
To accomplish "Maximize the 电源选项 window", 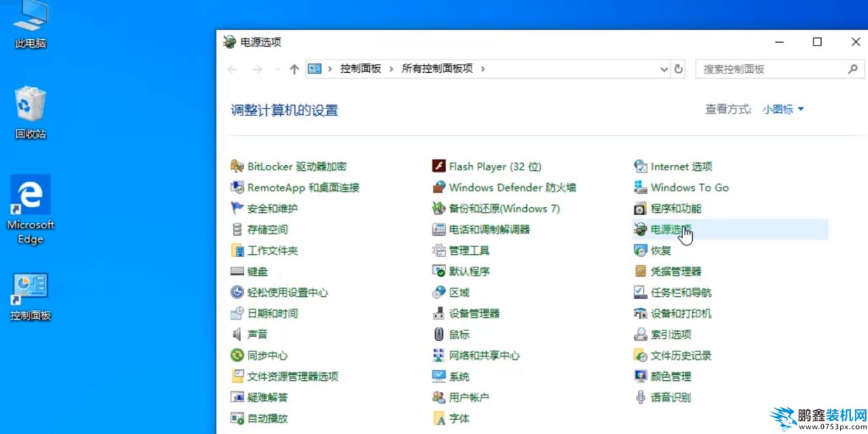I will click(817, 42).
